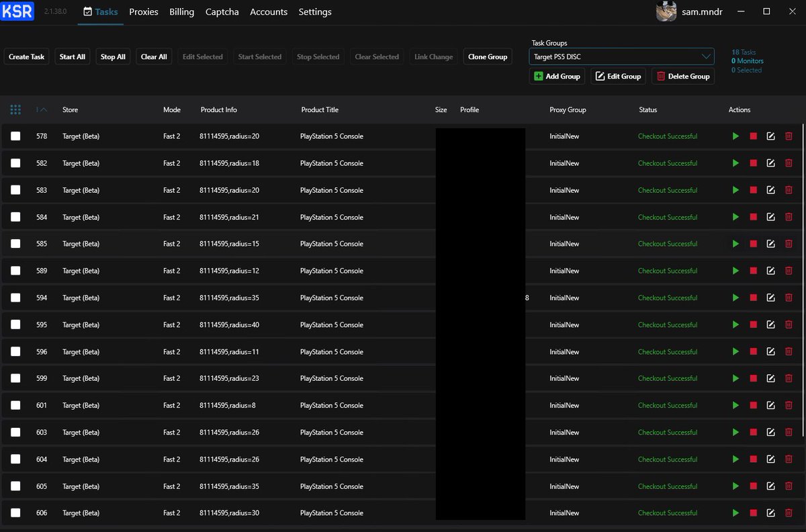
Task: Delete task 606 with trash icon
Action: pyautogui.click(x=789, y=513)
